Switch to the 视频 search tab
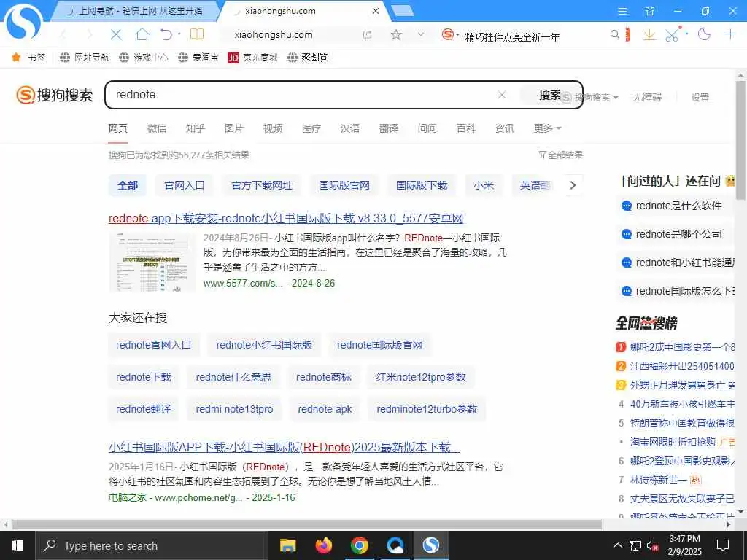Image resolution: width=747 pixels, height=560 pixels. click(x=273, y=128)
